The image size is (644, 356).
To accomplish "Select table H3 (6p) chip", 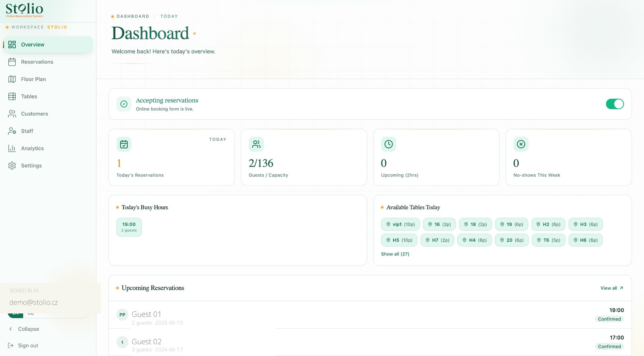I will (586, 224).
